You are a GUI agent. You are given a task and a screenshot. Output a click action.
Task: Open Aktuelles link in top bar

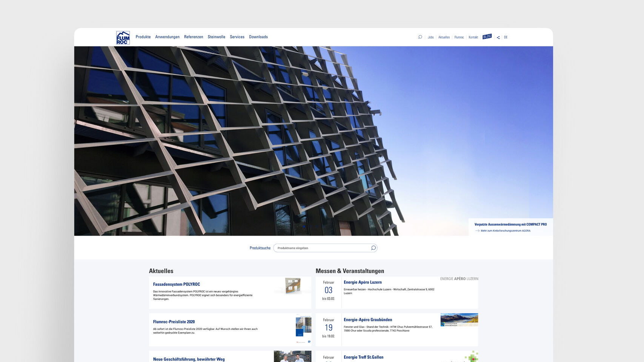444,37
